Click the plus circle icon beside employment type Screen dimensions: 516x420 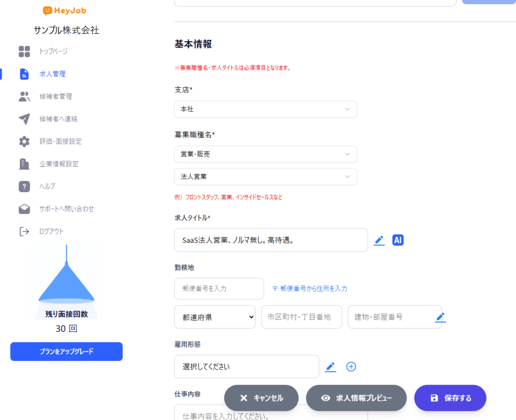351,367
